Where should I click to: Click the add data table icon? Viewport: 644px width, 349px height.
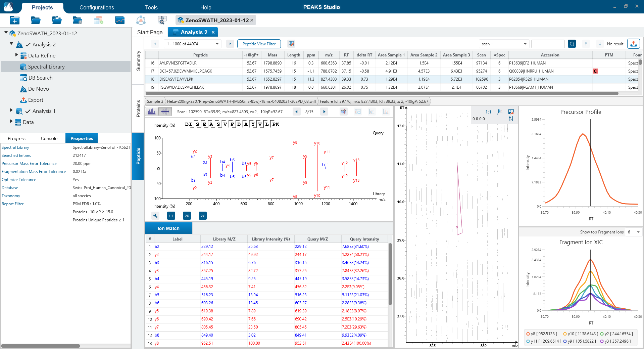click(x=99, y=20)
